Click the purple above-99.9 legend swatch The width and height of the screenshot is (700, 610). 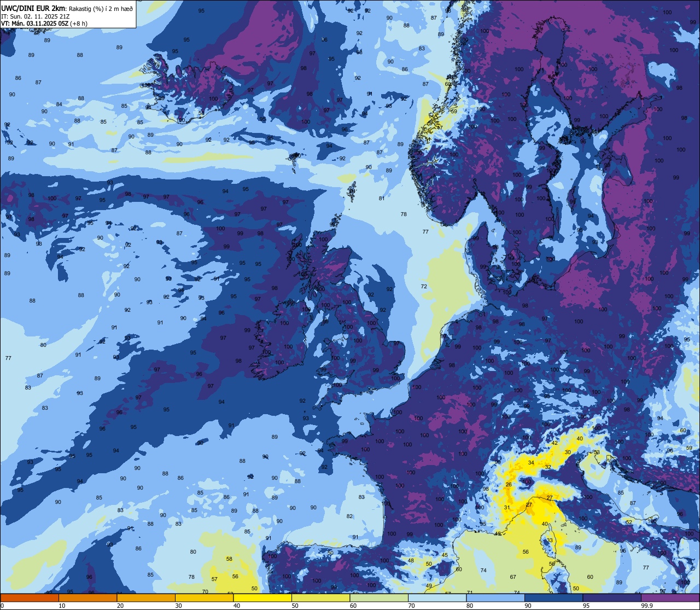click(x=670, y=597)
